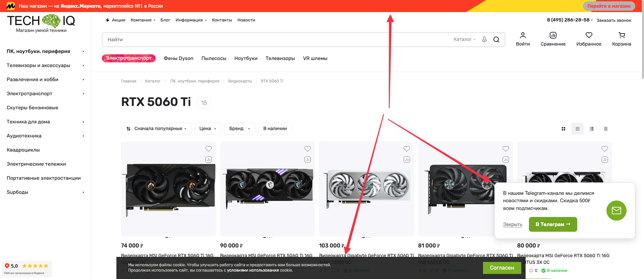
Task: Click the green В Телеграм button
Action: click(x=553, y=224)
